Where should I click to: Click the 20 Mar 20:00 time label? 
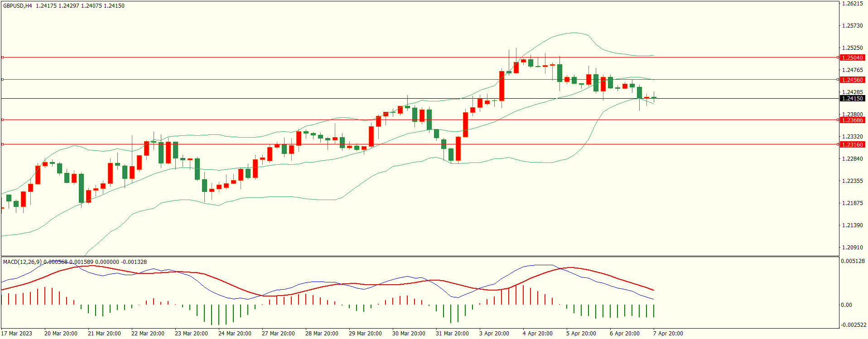coord(61,334)
